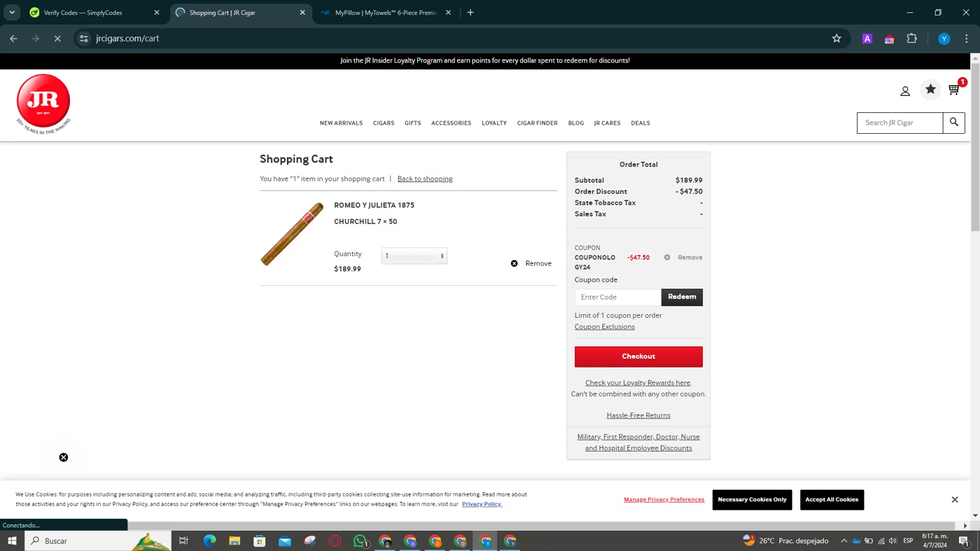View site information icon in address bar
This screenshot has width=980, height=551.
coord(84,39)
